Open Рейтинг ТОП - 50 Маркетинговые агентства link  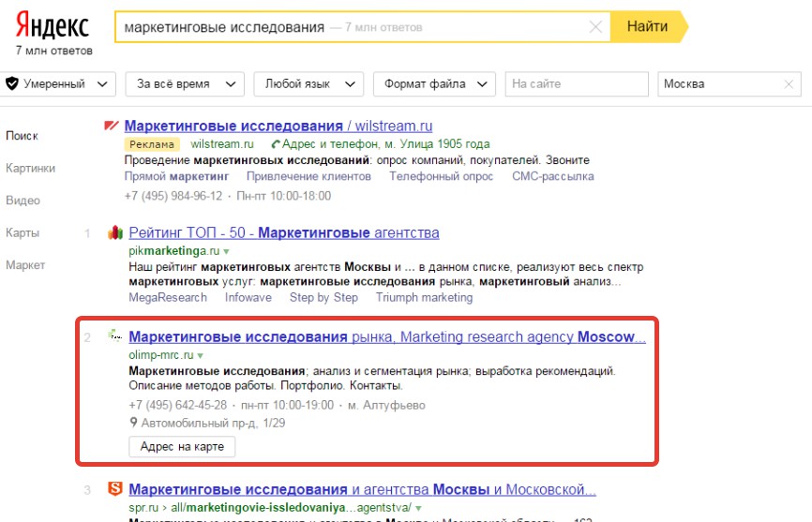284,232
